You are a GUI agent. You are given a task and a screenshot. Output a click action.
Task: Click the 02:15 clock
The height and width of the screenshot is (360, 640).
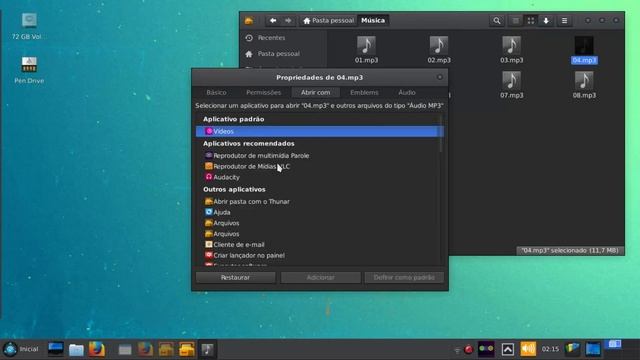tap(550, 349)
